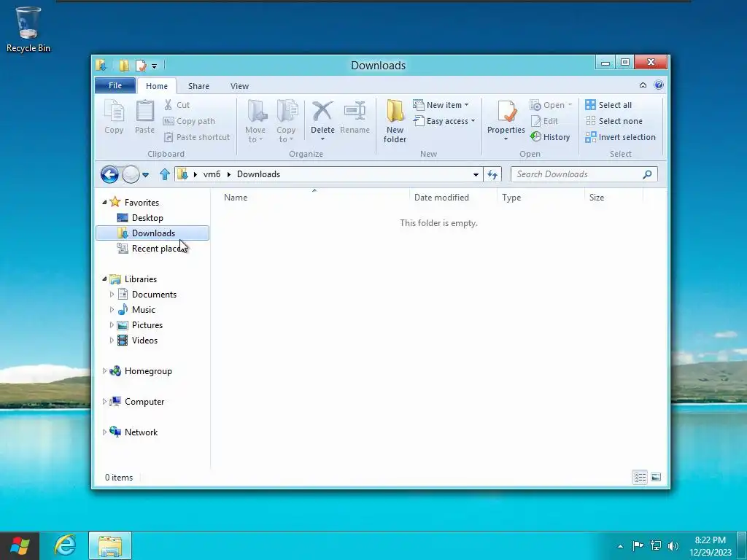
Task: Switch to the Home ribbon tab
Action: point(157,86)
